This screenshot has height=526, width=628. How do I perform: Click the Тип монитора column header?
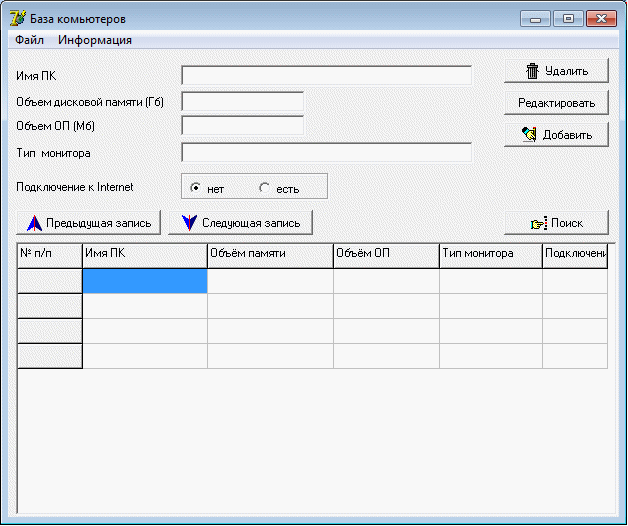tap(491, 256)
